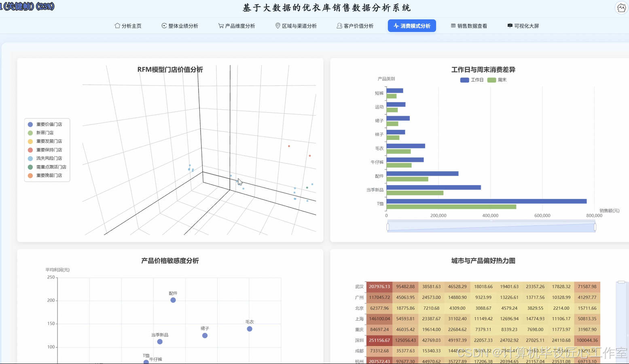
Task: Click the T恤 工作日 blue bar
Action: click(x=487, y=201)
